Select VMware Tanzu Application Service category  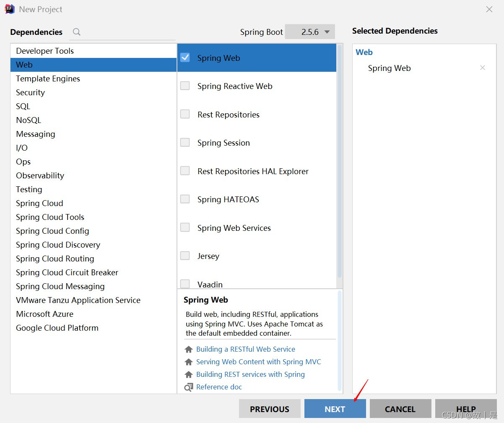[93, 300]
